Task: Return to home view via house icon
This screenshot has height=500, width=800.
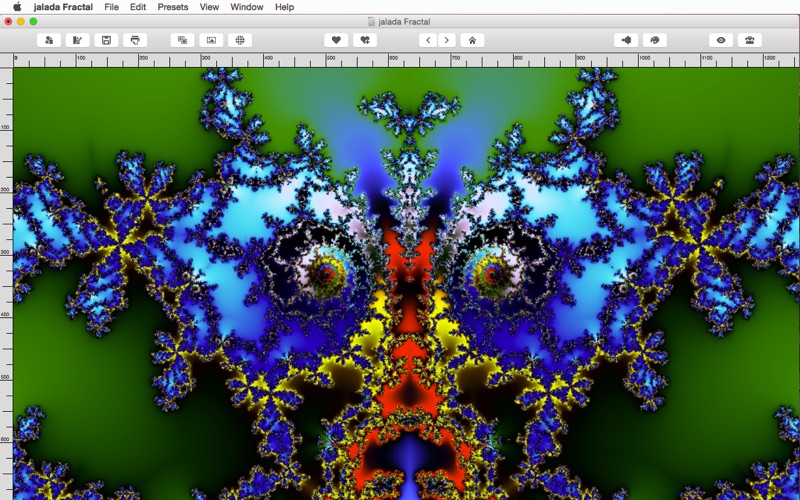Action: 472,40
